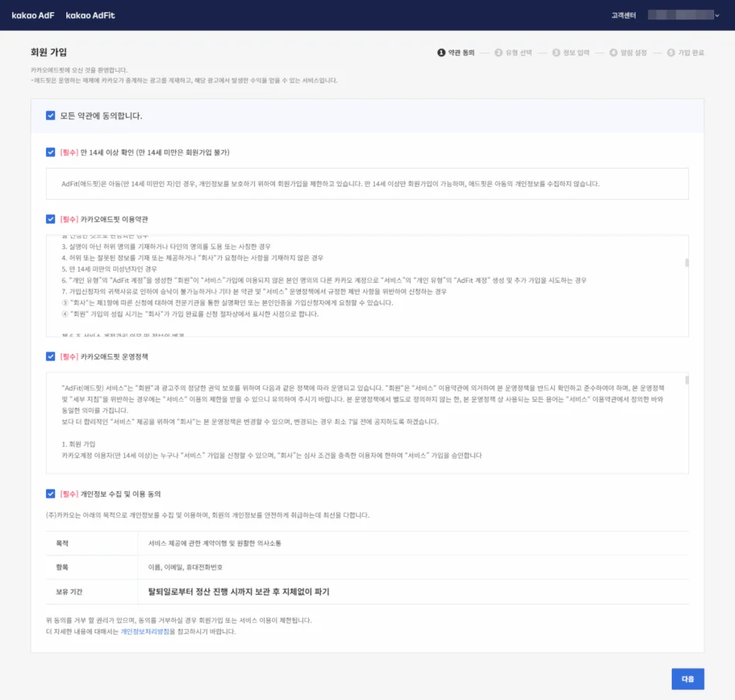
Task: Click the 다음 button
Action: [688, 678]
